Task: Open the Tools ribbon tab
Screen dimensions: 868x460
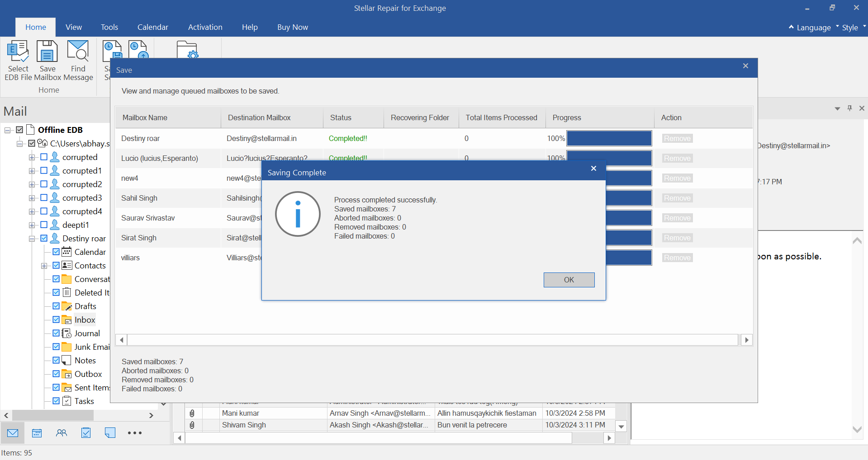Action: point(109,27)
